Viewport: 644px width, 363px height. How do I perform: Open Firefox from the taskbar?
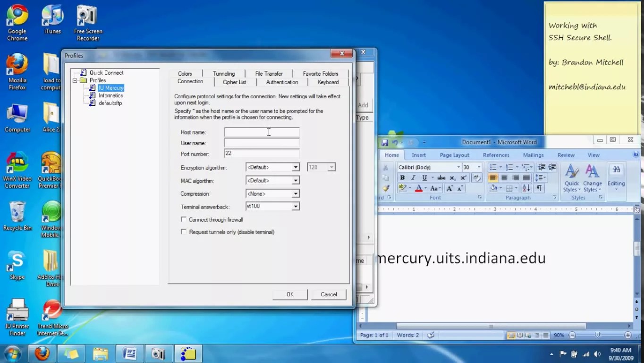pyautogui.click(x=42, y=354)
